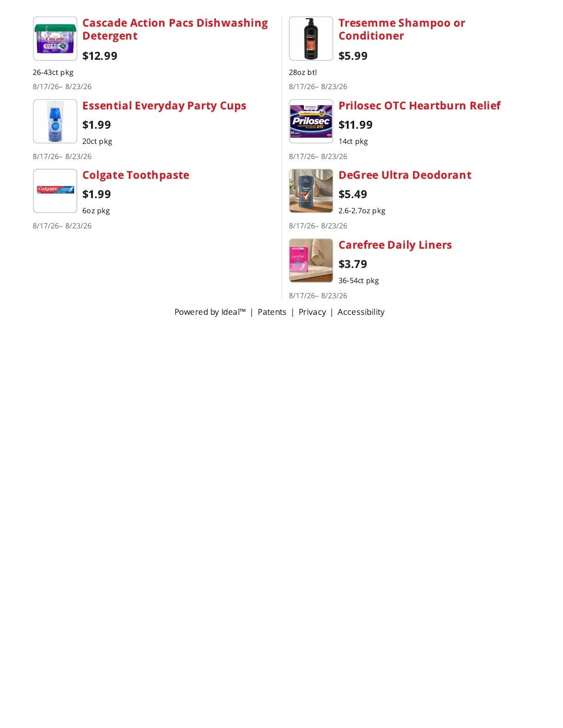Viewport: 563px width, 728px height.
Task: Click the Tresemme Shampoo or Conditioner heading
Action: tap(402, 29)
